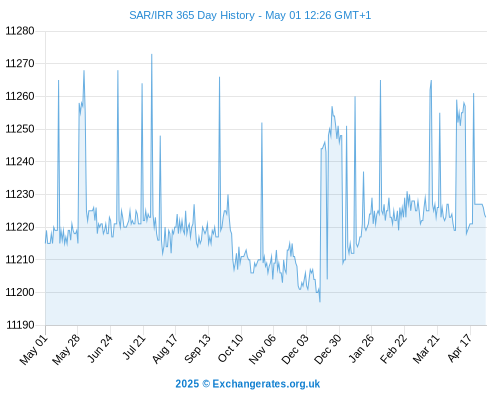
Task: Click the May 28 x-axis label
Action: coord(67,350)
